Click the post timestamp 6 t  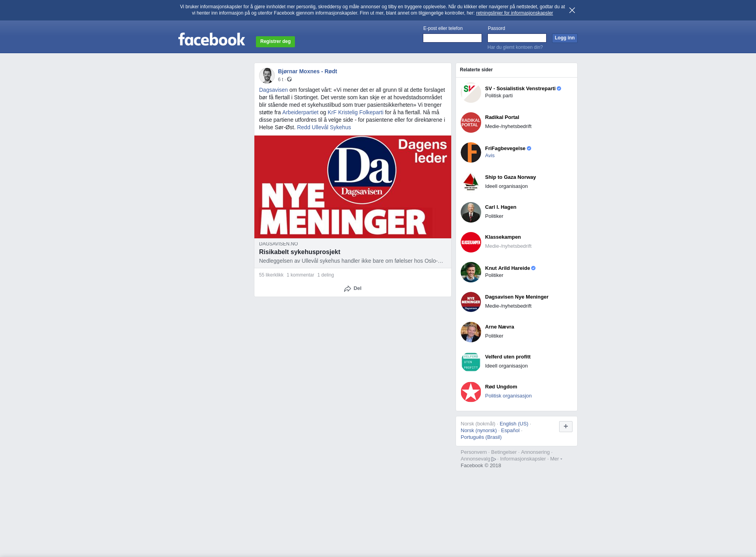pos(280,80)
